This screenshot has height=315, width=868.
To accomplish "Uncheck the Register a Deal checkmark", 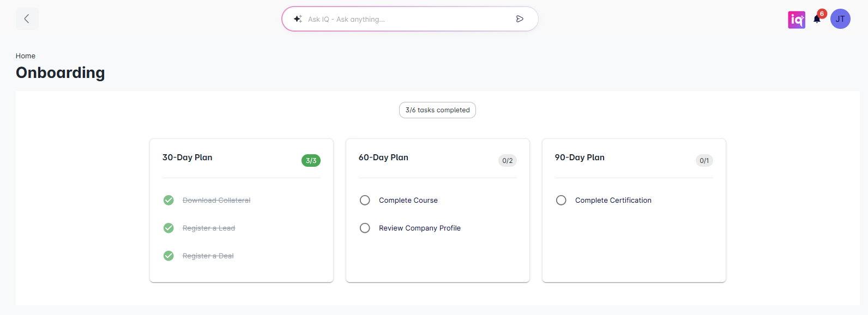I will coord(169,256).
